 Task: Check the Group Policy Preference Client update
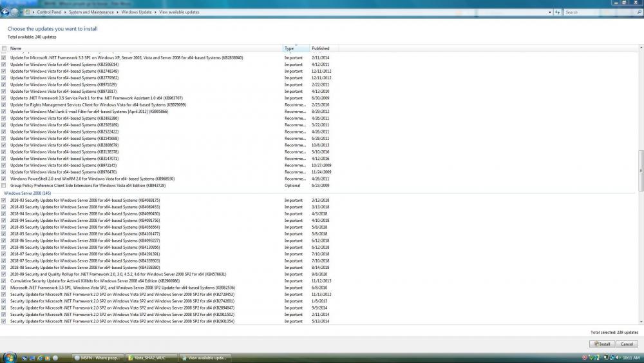pyautogui.click(x=5, y=186)
